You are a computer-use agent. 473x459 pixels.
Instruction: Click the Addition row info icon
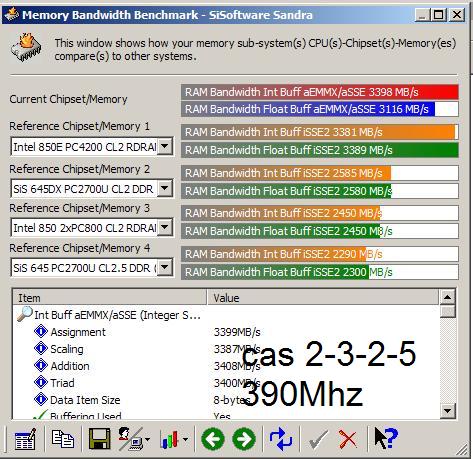[x=41, y=366]
